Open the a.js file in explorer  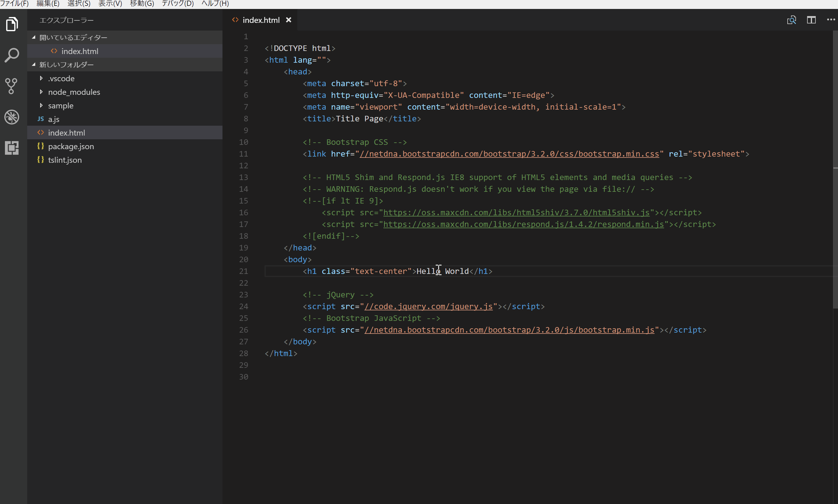pos(54,119)
